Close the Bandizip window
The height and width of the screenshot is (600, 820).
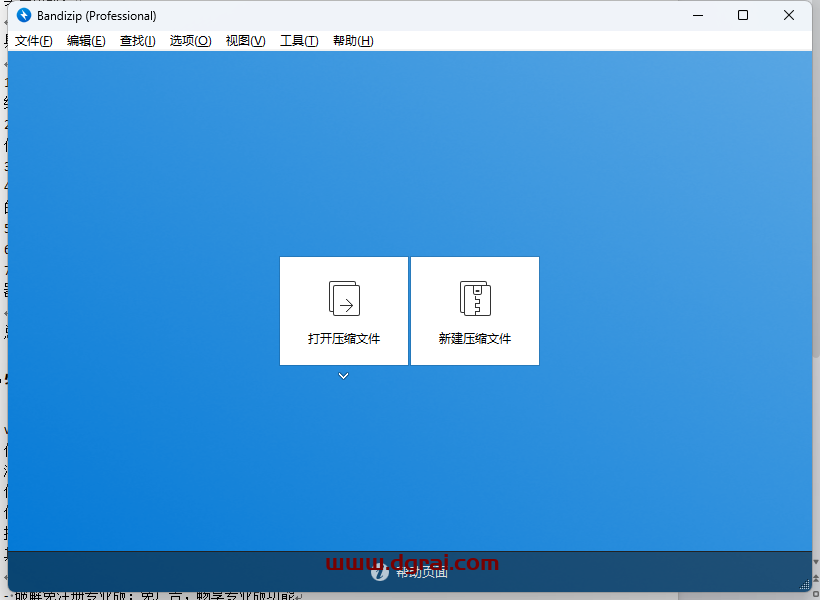(789, 15)
